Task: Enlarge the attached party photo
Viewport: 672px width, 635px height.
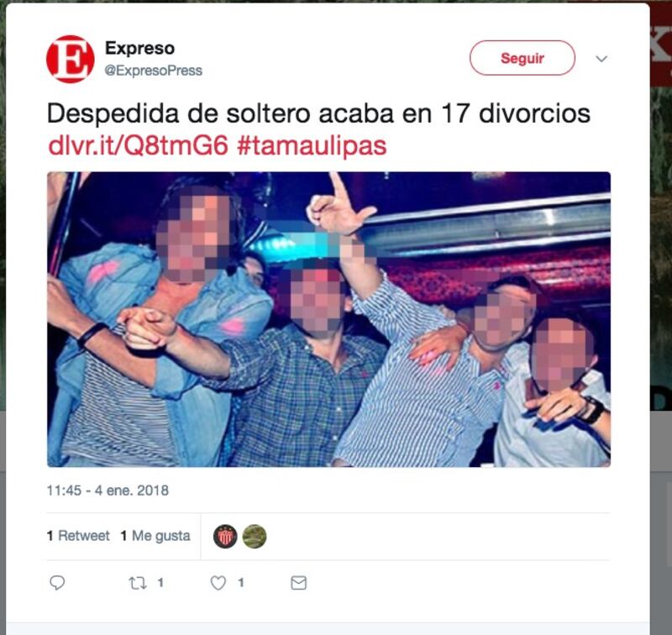Action: coord(328,319)
